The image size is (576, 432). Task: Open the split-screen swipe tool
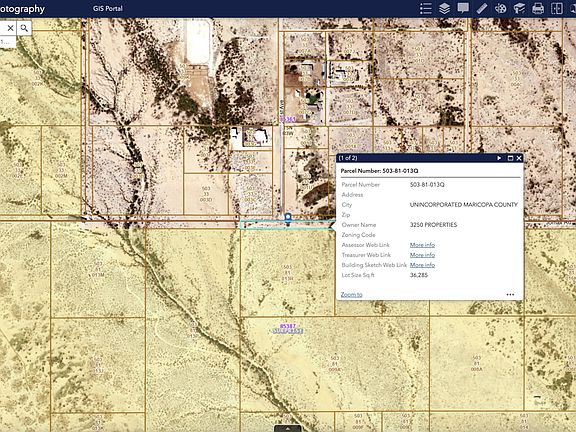coord(557,8)
